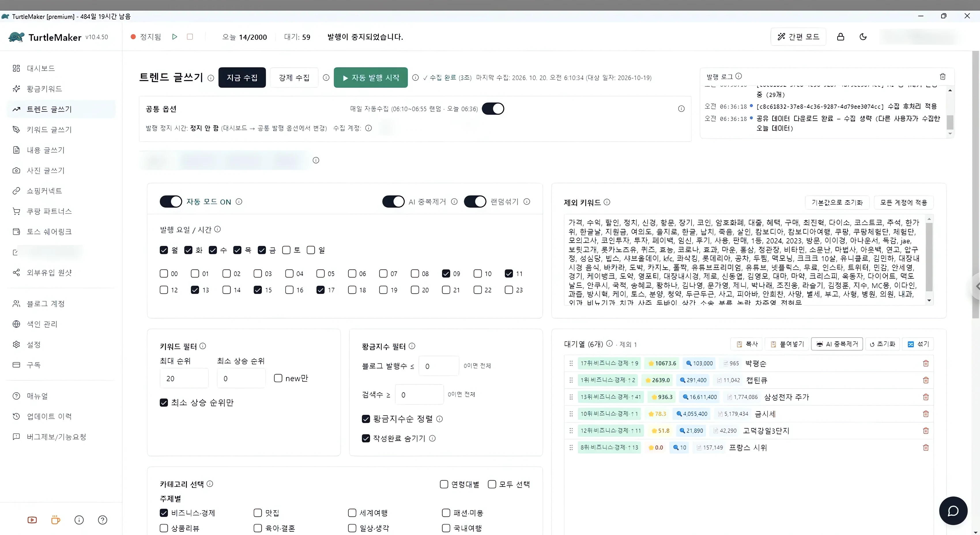Open the chat support bubble icon
Viewport: 980px width, 535px height.
pyautogui.click(x=953, y=511)
